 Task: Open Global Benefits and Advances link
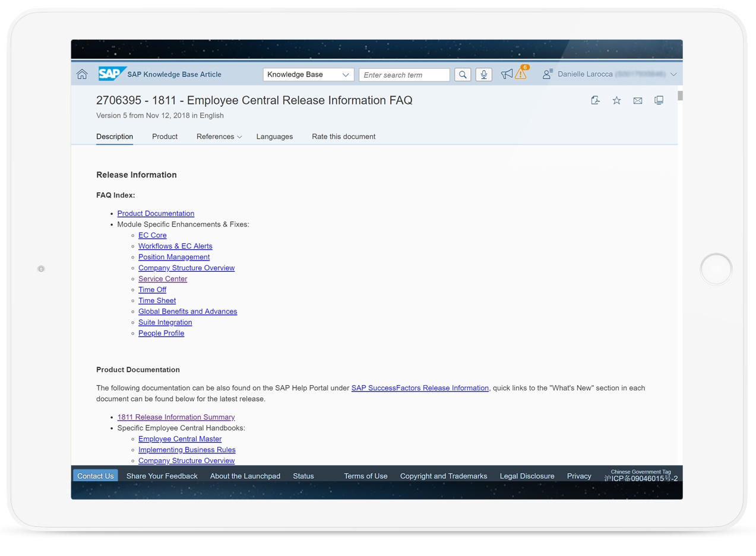188,312
